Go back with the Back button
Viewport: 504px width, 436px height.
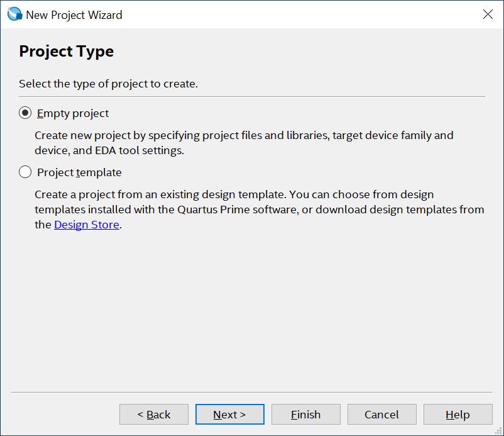point(154,415)
